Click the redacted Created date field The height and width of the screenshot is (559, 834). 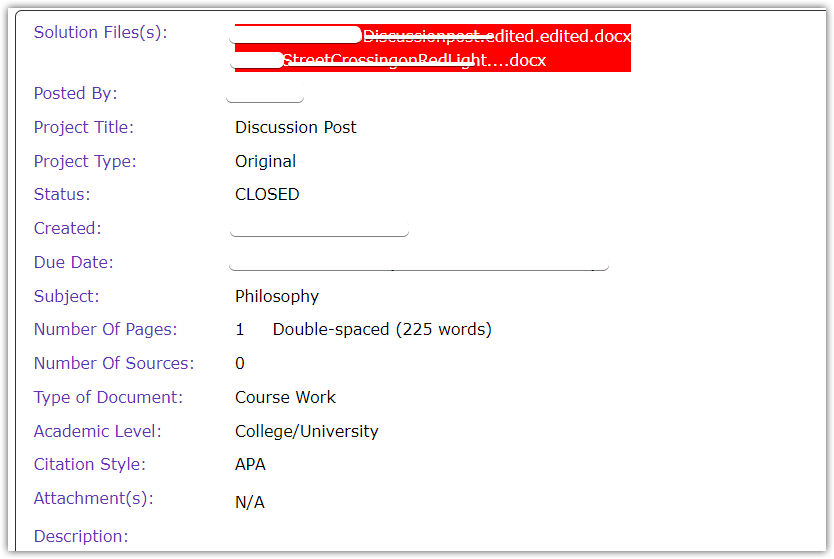(x=319, y=228)
